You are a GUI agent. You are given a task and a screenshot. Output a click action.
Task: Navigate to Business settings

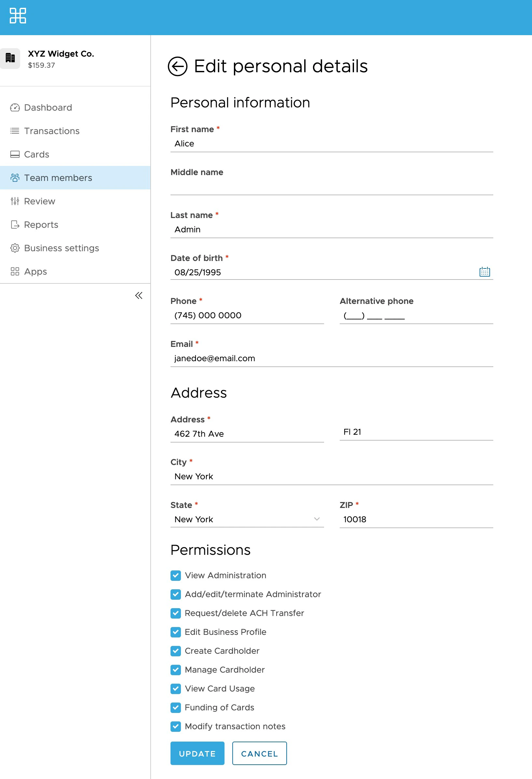[x=75, y=248]
